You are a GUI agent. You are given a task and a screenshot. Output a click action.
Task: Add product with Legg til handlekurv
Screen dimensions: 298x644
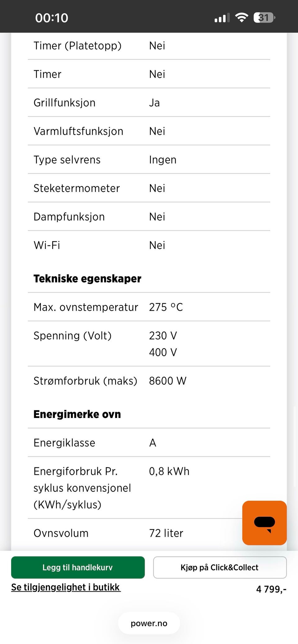point(78,567)
